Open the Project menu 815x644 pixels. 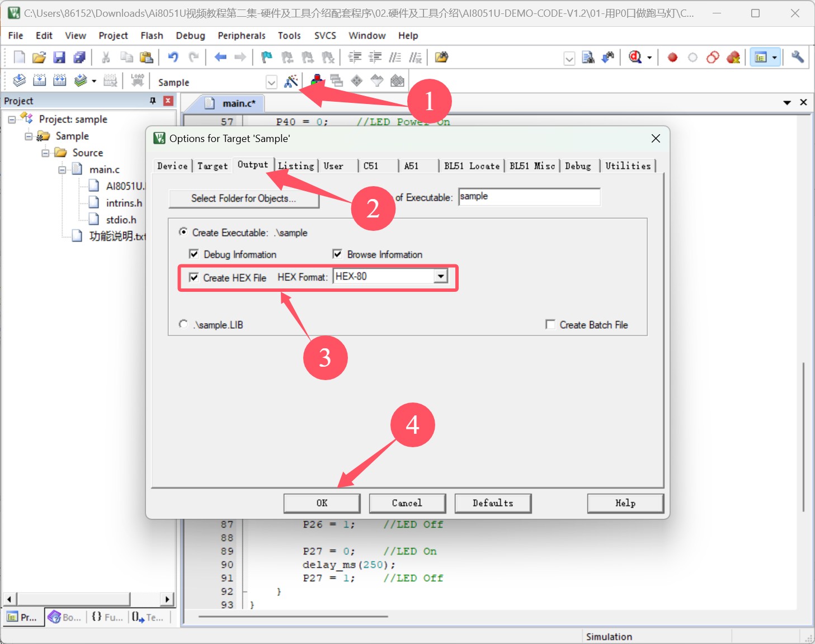[x=113, y=36]
